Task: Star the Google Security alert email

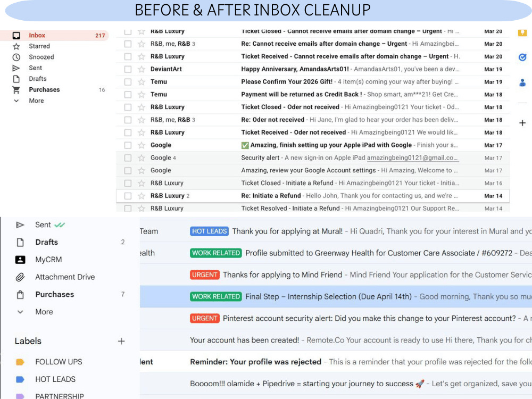Action: point(142,158)
